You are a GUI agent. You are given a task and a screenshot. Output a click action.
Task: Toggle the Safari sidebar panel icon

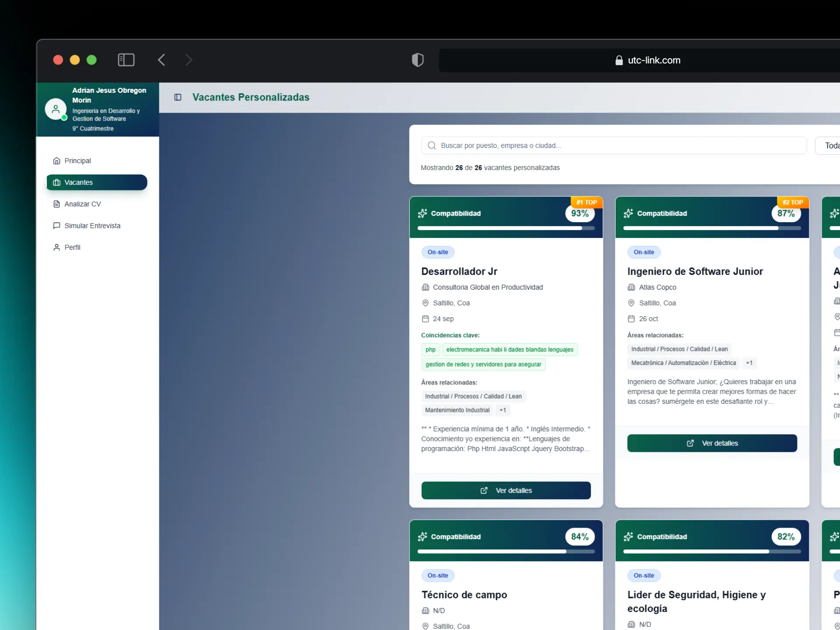pos(126,60)
